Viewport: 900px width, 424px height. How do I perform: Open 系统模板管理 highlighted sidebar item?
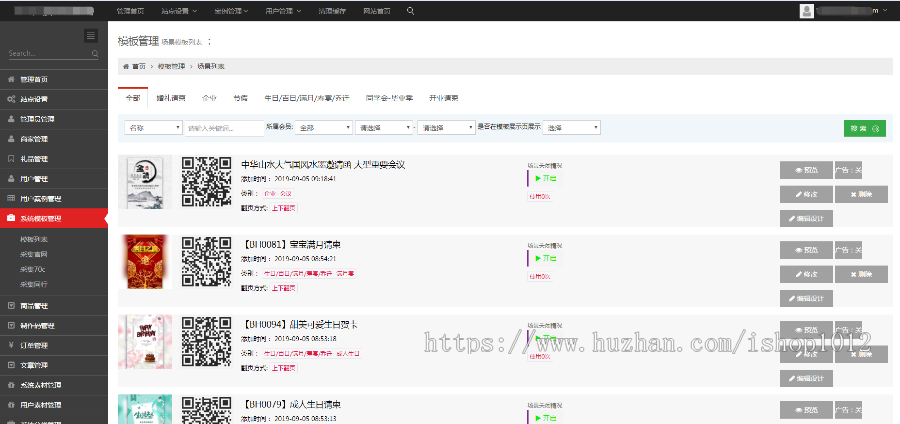54,219
